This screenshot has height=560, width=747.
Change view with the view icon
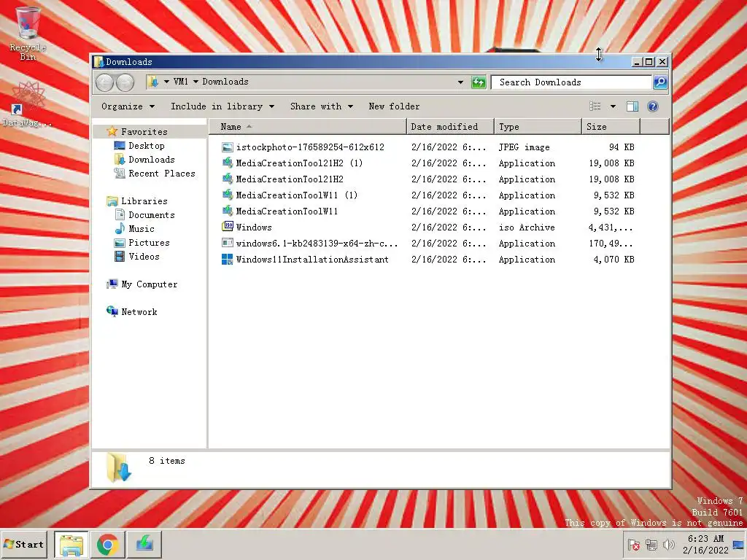[x=595, y=106]
